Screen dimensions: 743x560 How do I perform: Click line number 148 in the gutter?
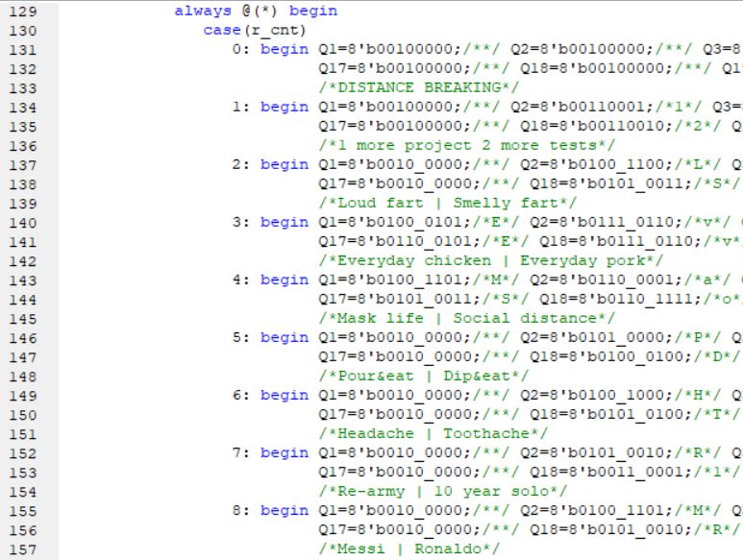click(x=23, y=377)
